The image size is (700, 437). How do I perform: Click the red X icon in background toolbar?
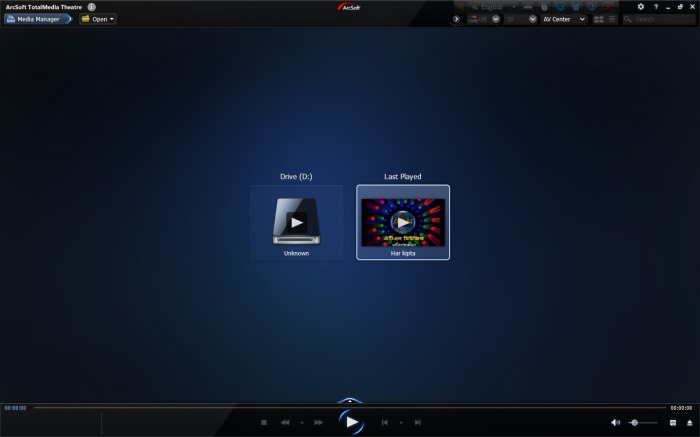(x=608, y=7)
